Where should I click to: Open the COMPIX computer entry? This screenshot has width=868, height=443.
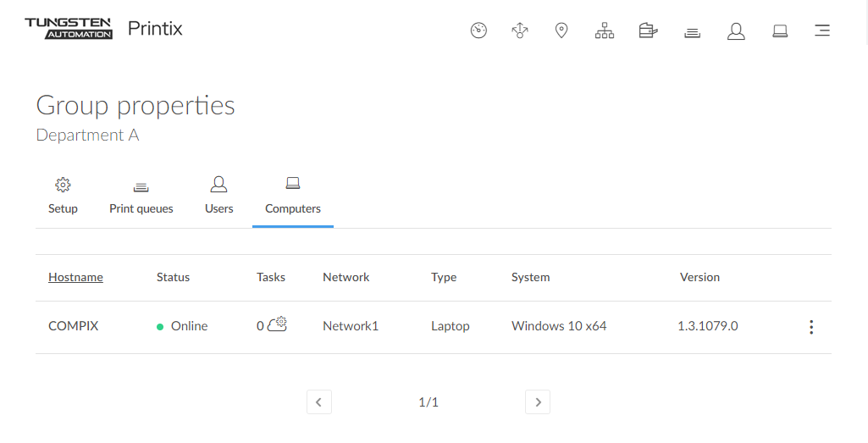tap(74, 326)
